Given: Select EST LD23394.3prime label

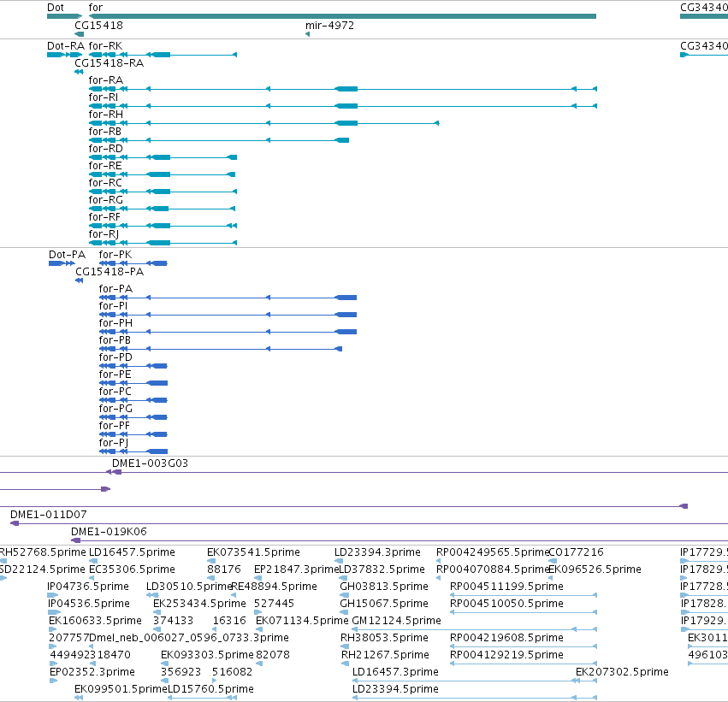Looking at the screenshot, I should point(377,552).
